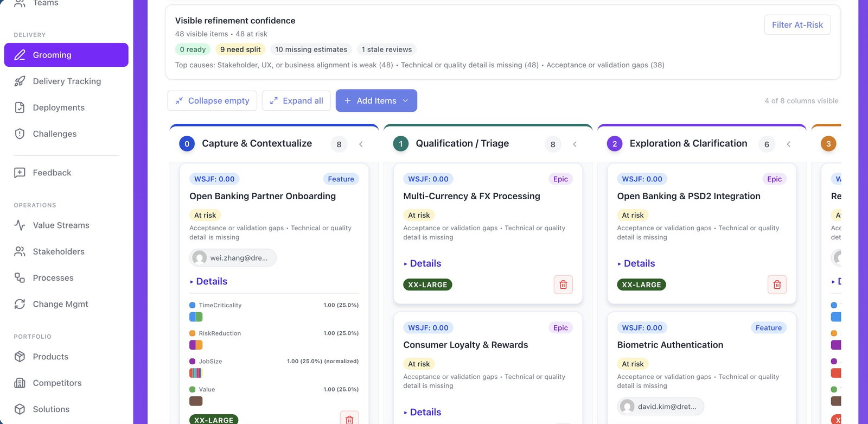Click the Delivery Tracking rocket icon
Image resolution: width=868 pixels, height=424 pixels.
tap(20, 81)
